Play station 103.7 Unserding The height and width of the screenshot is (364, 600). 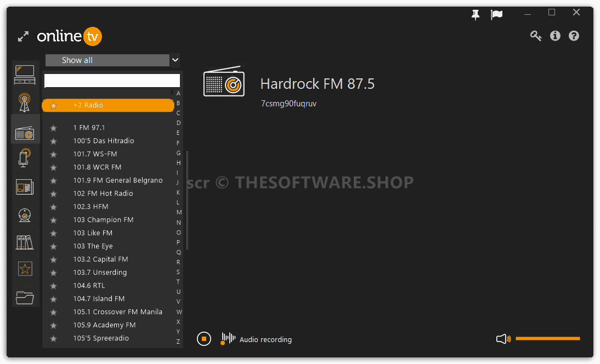[x=100, y=272]
